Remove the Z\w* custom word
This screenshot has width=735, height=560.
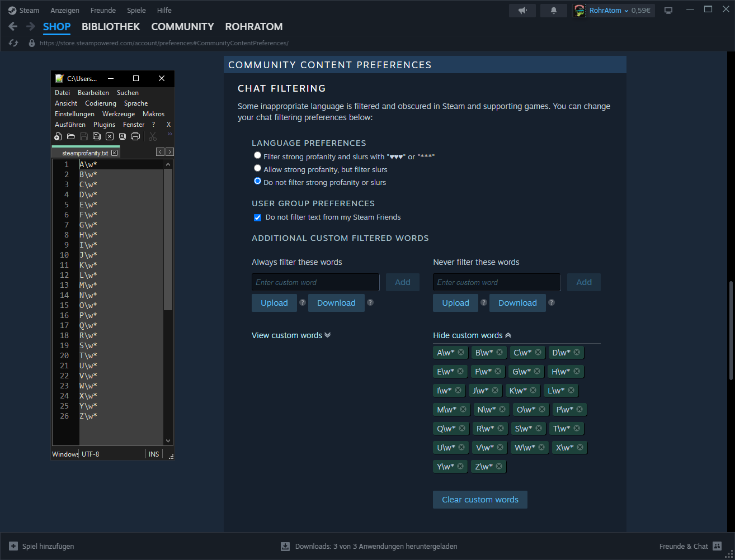pos(499,466)
